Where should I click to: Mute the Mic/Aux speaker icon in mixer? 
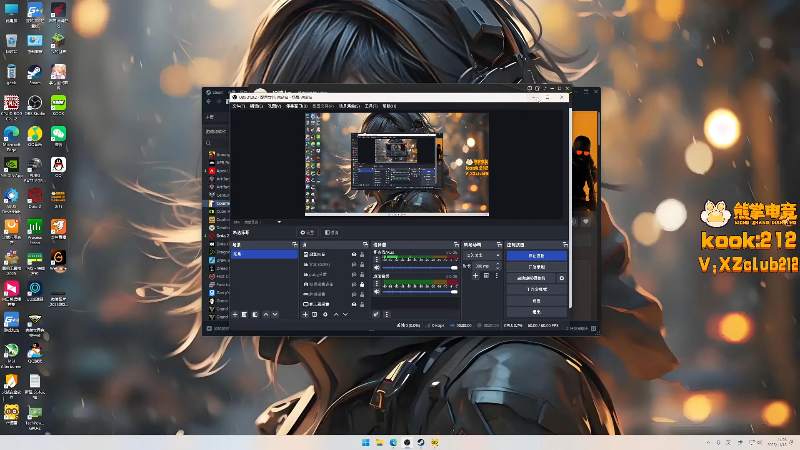click(377, 267)
